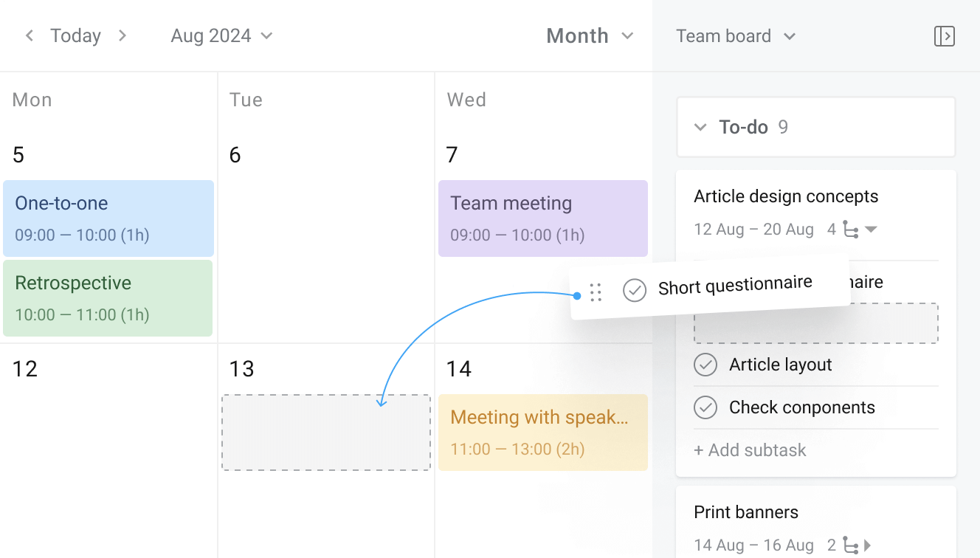The width and height of the screenshot is (980, 558).
Task: Open the Aug 2024 date dropdown
Action: click(220, 35)
